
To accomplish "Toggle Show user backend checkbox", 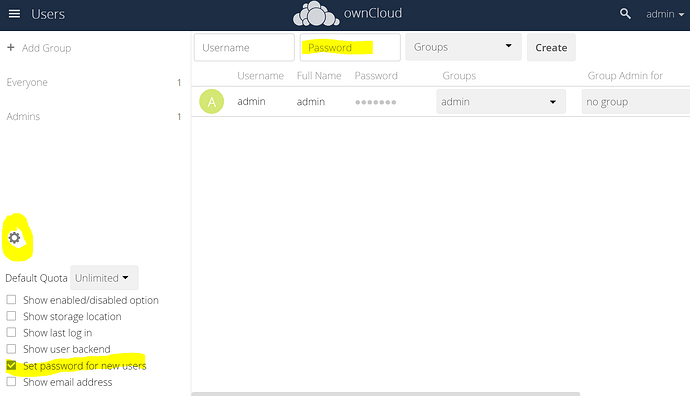I will coord(11,349).
